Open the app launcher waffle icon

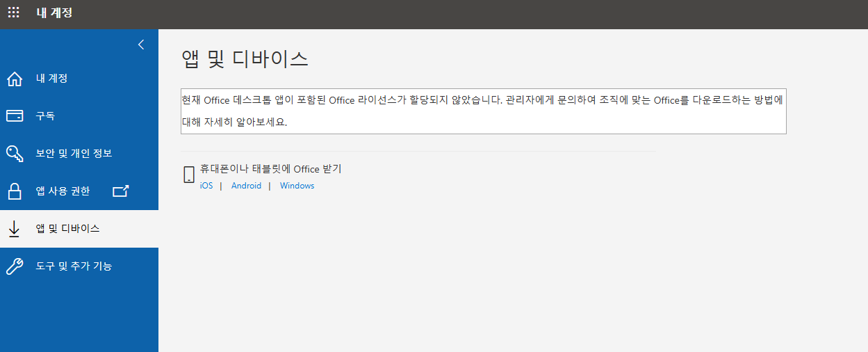coord(13,13)
